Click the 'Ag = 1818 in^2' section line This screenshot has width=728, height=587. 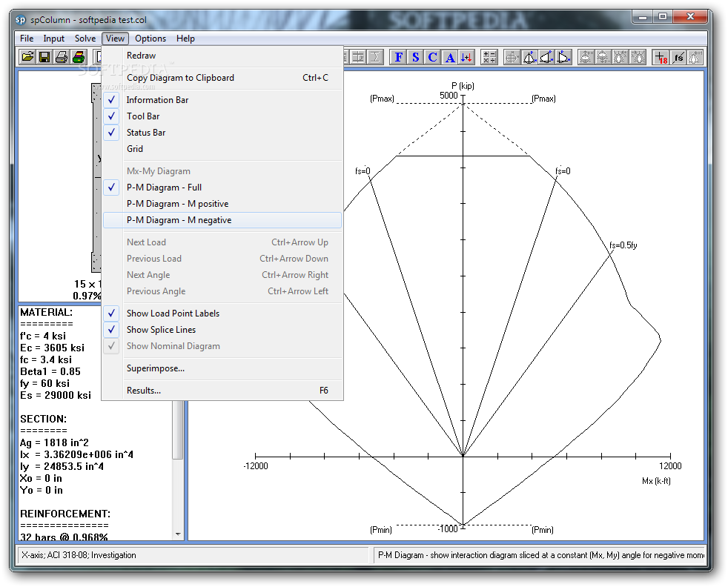(x=54, y=442)
